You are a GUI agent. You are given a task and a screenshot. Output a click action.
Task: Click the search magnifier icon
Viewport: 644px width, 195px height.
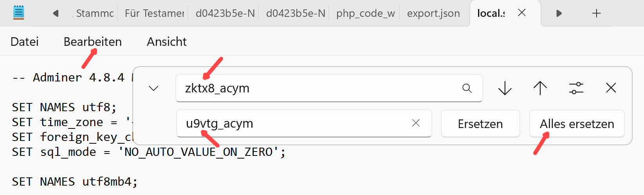pos(467,88)
